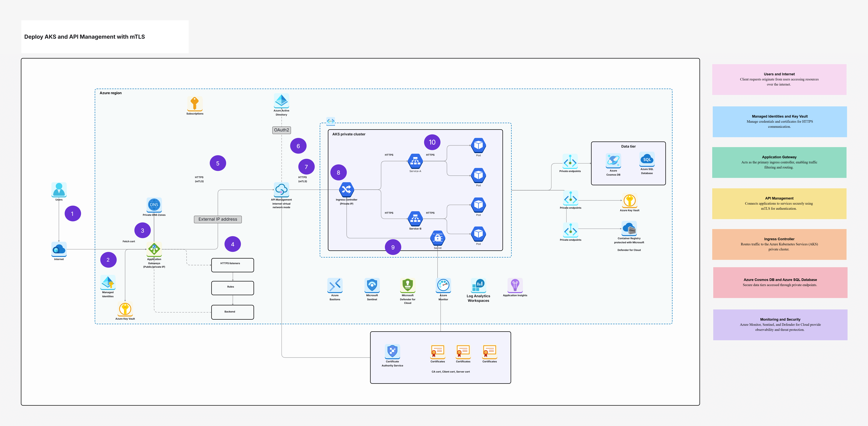Select the pink Users and Internet note
Viewport: 868px width, 426px height.
779,80
